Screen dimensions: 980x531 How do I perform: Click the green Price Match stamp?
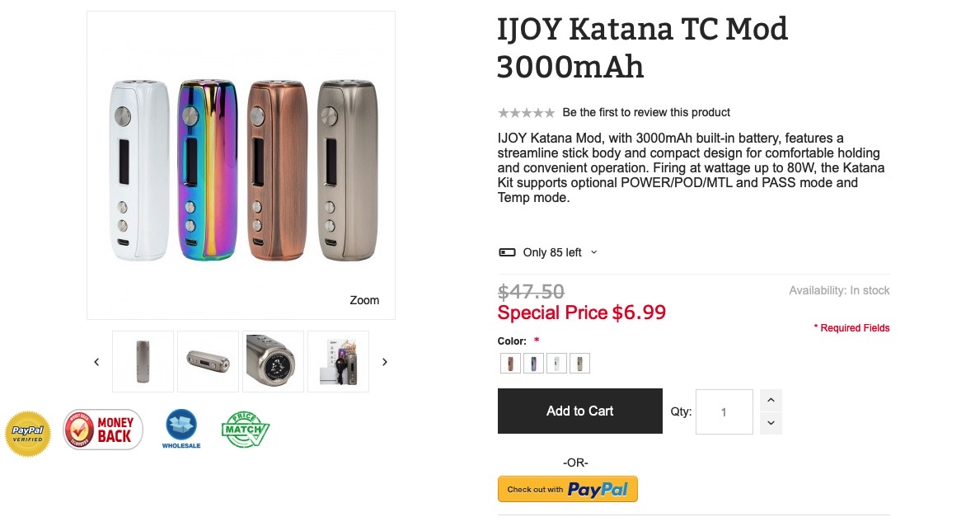click(245, 430)
